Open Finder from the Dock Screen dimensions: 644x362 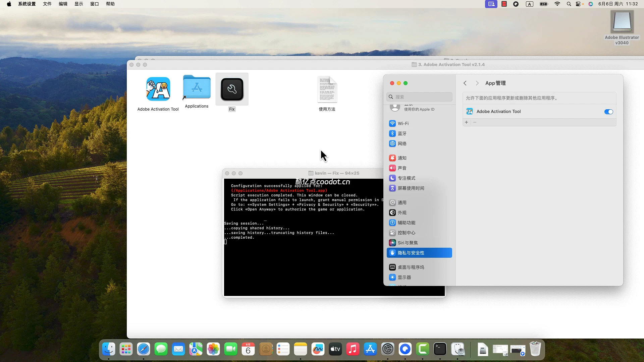[x=109, y=349]
